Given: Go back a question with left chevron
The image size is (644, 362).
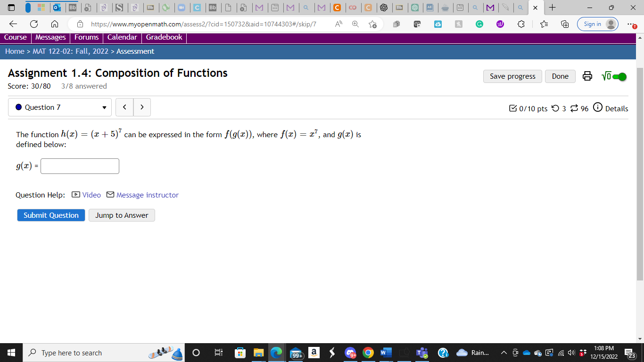Looking at the screenshot, I should 124,107.
